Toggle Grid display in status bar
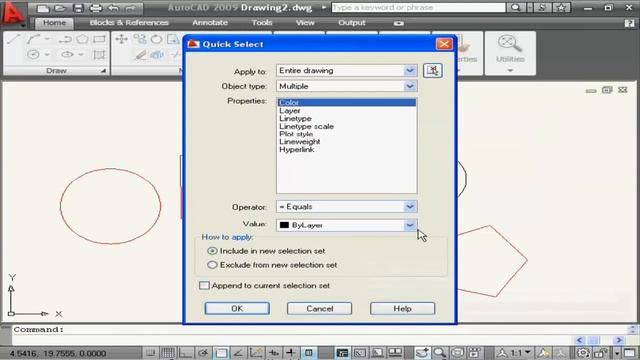Screen dimensions: 640x360 (x=168, y=353)
